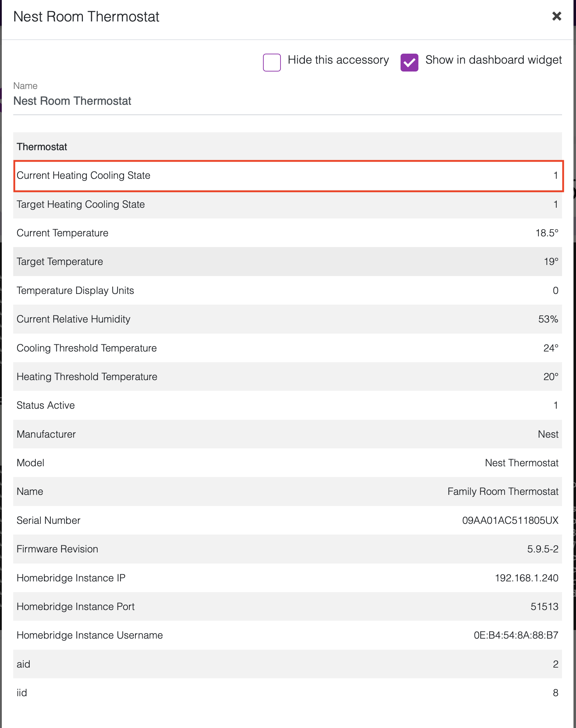Close the Nest Room Thermostat dialog
Screen dimensions: 576x728
pyautogui.click(x=556, y=16)
